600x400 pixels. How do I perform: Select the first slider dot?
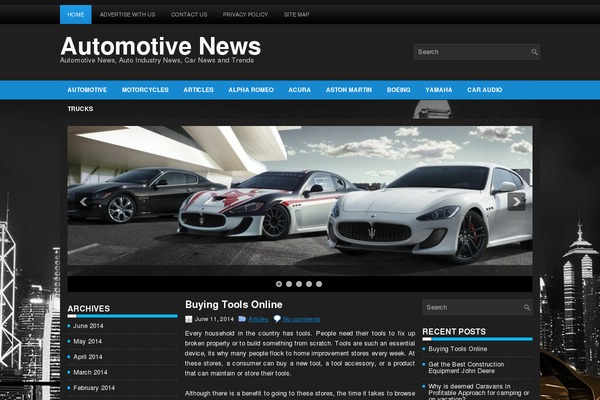click(279, 284)
